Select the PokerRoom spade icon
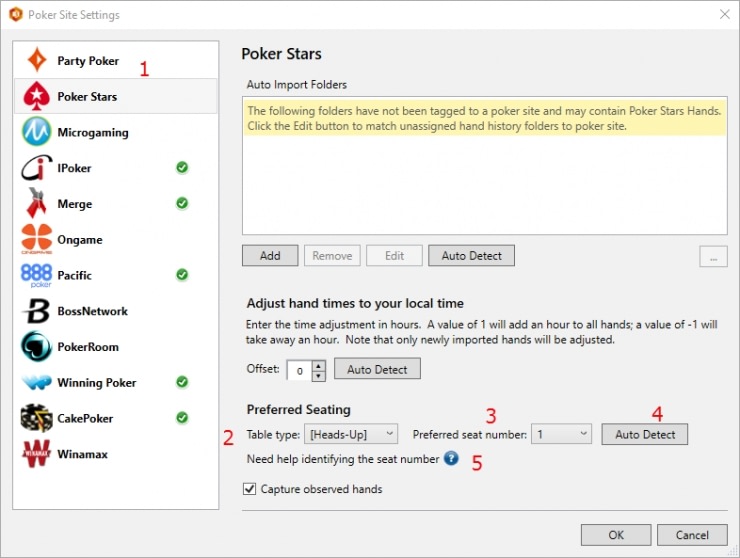Viewport: 740px width, 558px height. [36, 347]
